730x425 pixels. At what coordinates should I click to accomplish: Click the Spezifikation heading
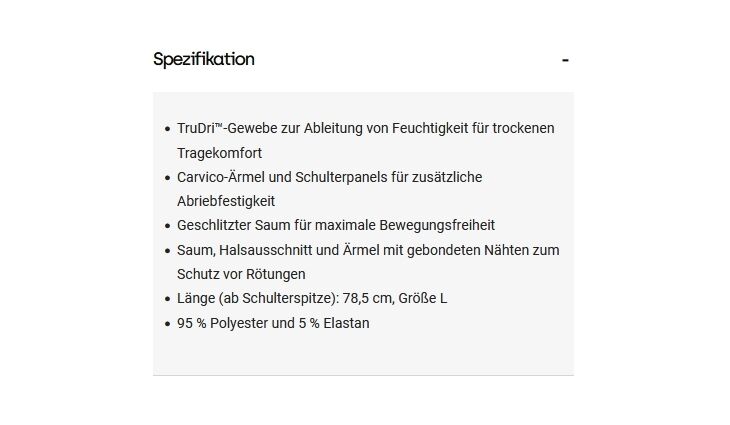(204, 59)
